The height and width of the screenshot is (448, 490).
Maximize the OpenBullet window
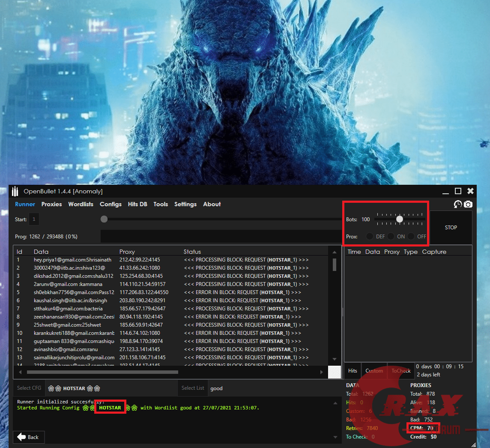[458, 191]
